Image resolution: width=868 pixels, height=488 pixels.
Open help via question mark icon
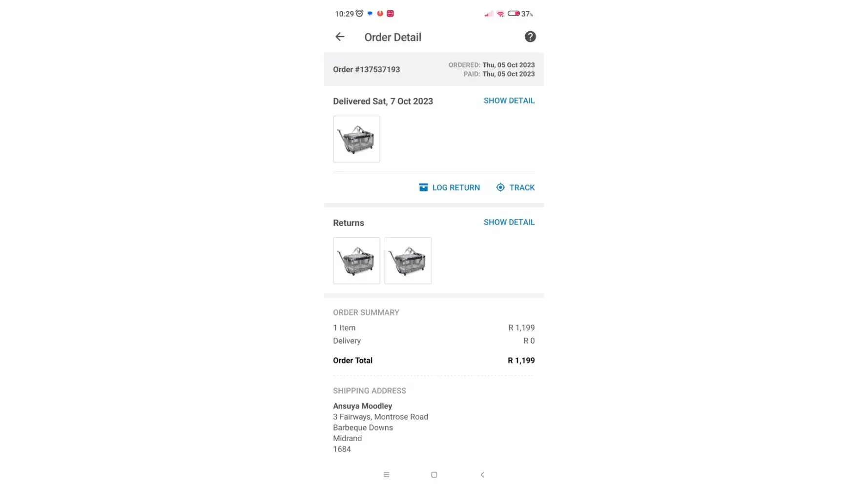pyautogui.click(x=530, y=37)
